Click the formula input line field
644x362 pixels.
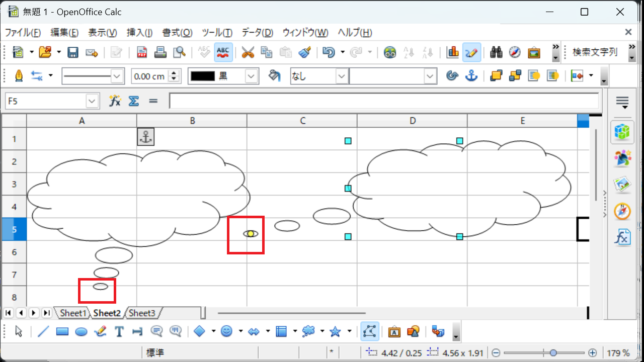coord(384,101)
